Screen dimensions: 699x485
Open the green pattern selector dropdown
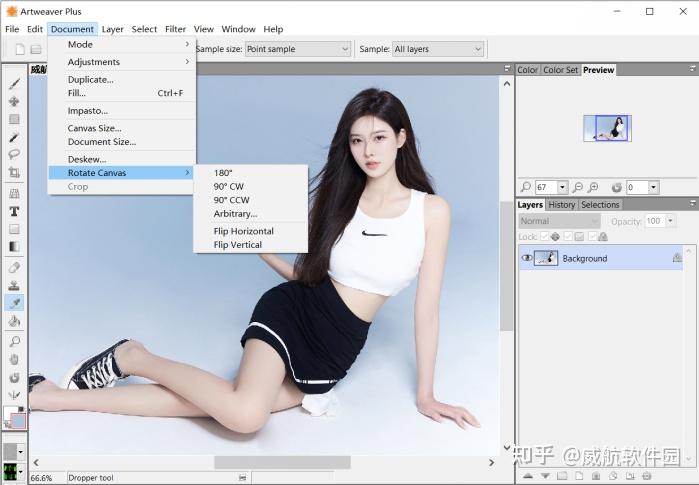point(21,471)
